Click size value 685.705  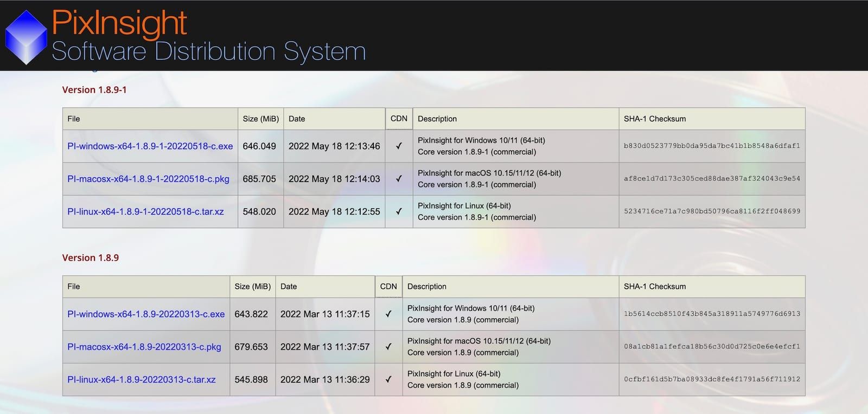pos(259,179)
